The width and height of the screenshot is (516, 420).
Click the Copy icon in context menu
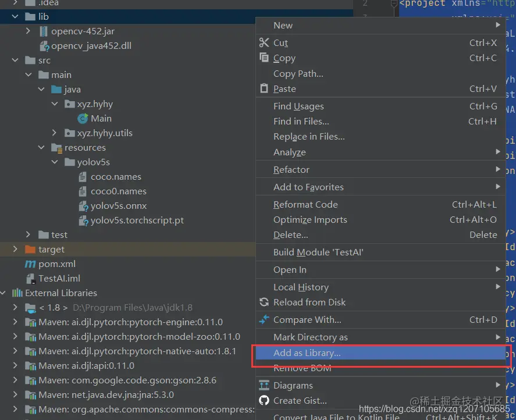point(264,58)
